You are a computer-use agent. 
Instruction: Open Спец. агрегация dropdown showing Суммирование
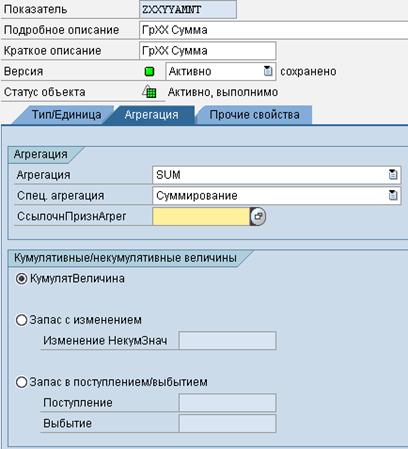coord(393,195)
